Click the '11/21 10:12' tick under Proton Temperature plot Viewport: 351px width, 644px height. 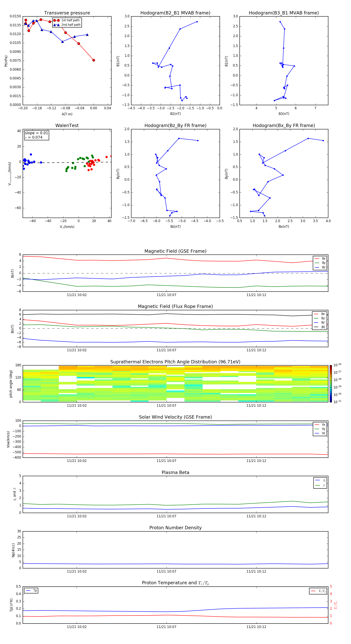click(256, 627)
